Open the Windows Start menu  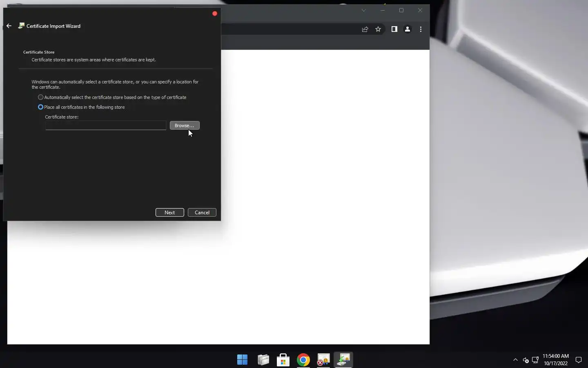243,360
